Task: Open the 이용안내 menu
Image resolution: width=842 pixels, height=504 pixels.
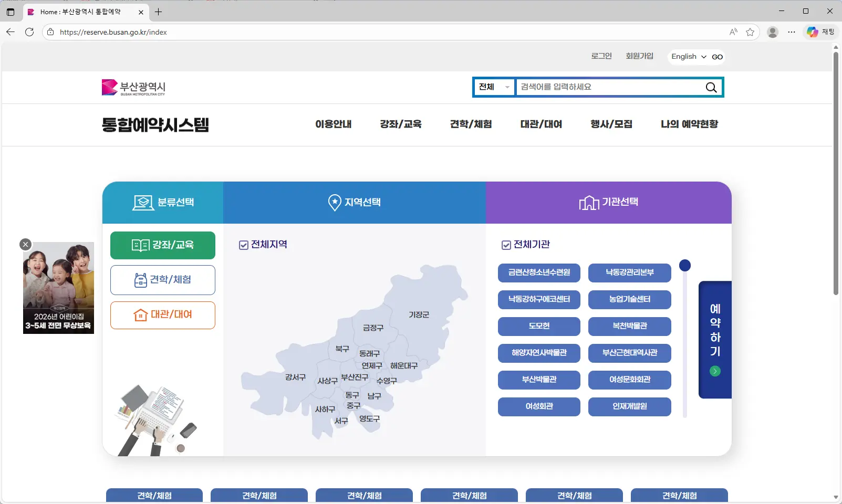Action: coord(333,124)
